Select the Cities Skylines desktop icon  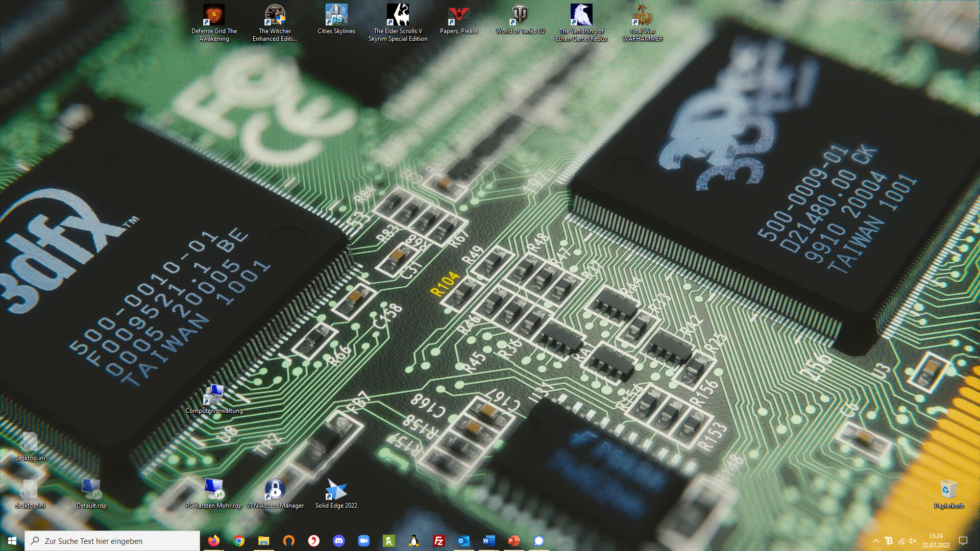tap(336, 19)
